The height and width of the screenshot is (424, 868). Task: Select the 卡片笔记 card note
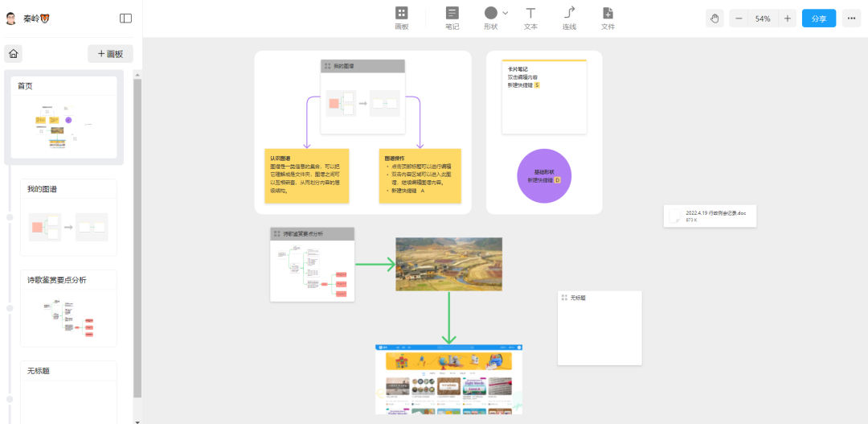[x=544, y=97]
